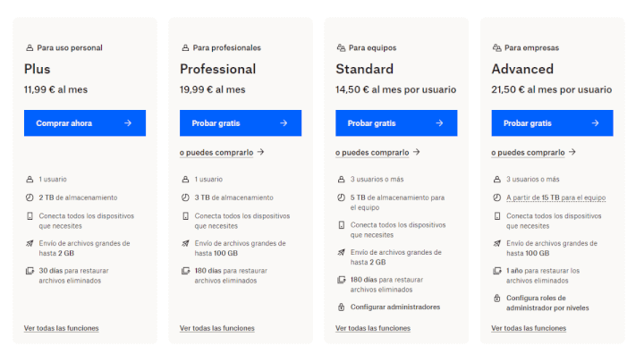The width and height of the screenshot is (644, 362).
Task: Click the Comprar ahora button for Plus
Action: pos(85,122)
